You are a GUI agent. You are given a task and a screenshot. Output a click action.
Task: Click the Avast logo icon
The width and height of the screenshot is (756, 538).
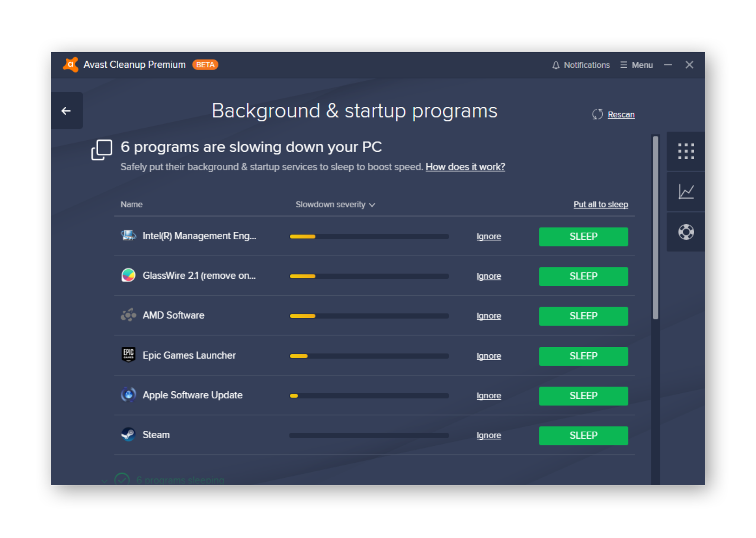(x=71, y=64)
